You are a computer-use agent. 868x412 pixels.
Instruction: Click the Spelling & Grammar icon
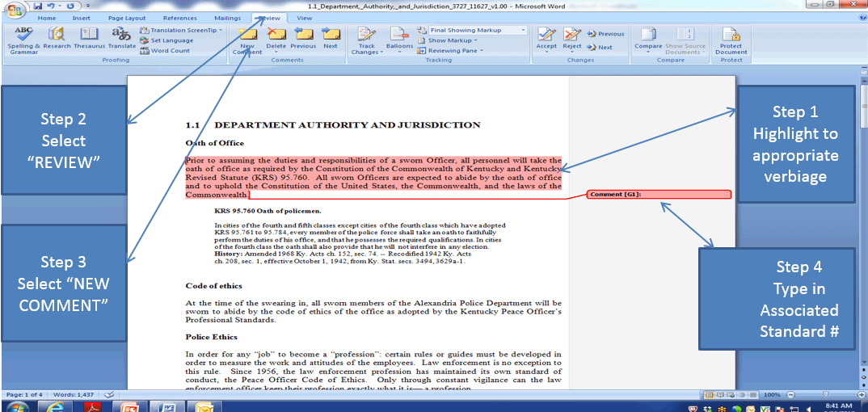coord(23,38)
